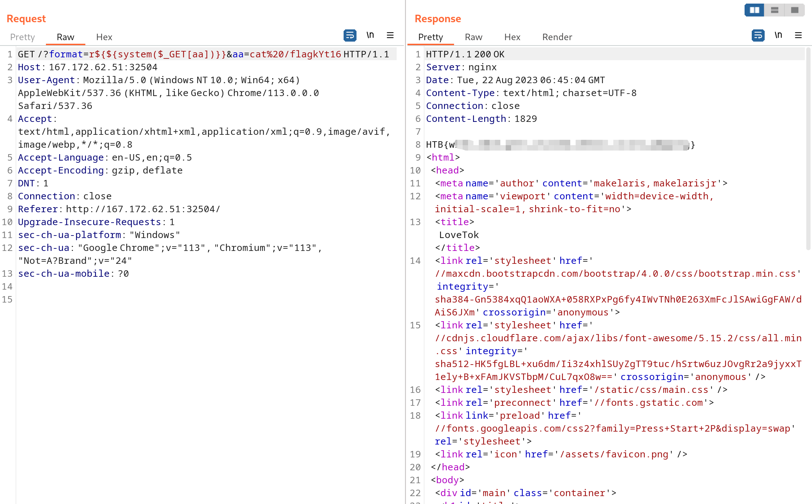The height and width of the screenshot is (504, 812).
Task: Click the User-Agent header name
Action: (x=47, y=80)
